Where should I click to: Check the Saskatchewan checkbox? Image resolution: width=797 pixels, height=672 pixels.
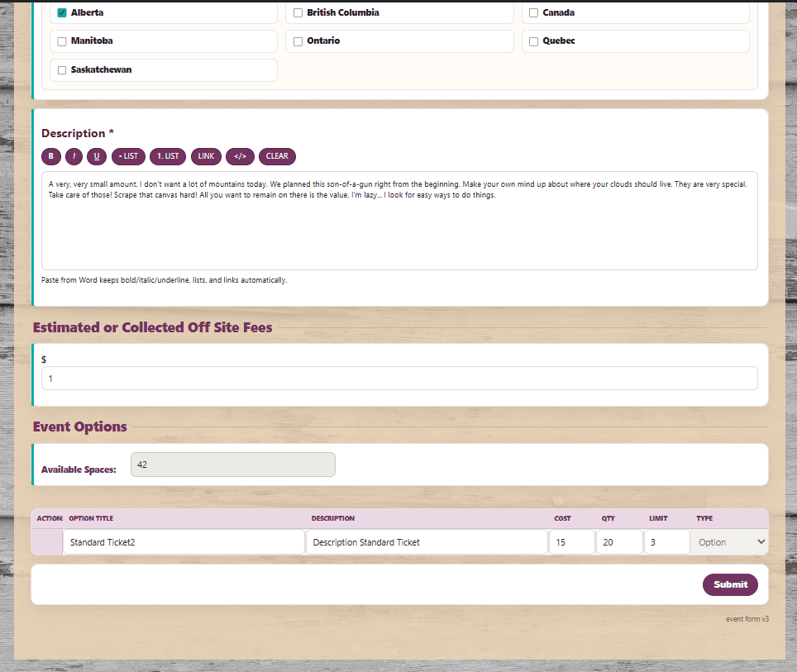62,70
